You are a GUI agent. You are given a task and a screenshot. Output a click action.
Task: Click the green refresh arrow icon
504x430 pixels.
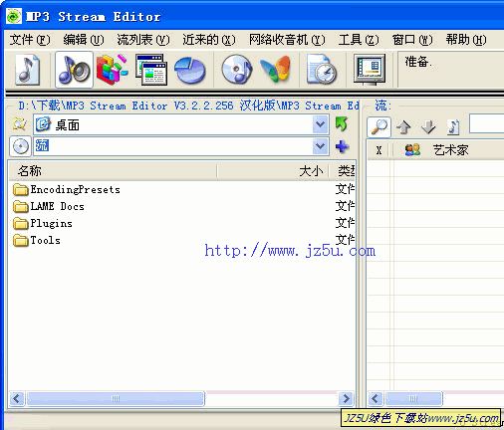coord(342,124)
